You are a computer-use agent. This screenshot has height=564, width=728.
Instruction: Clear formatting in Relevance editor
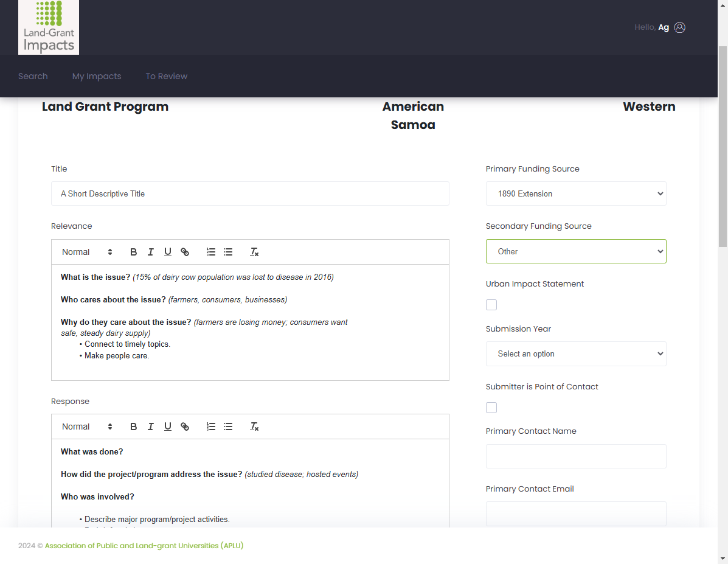(254, 252)
